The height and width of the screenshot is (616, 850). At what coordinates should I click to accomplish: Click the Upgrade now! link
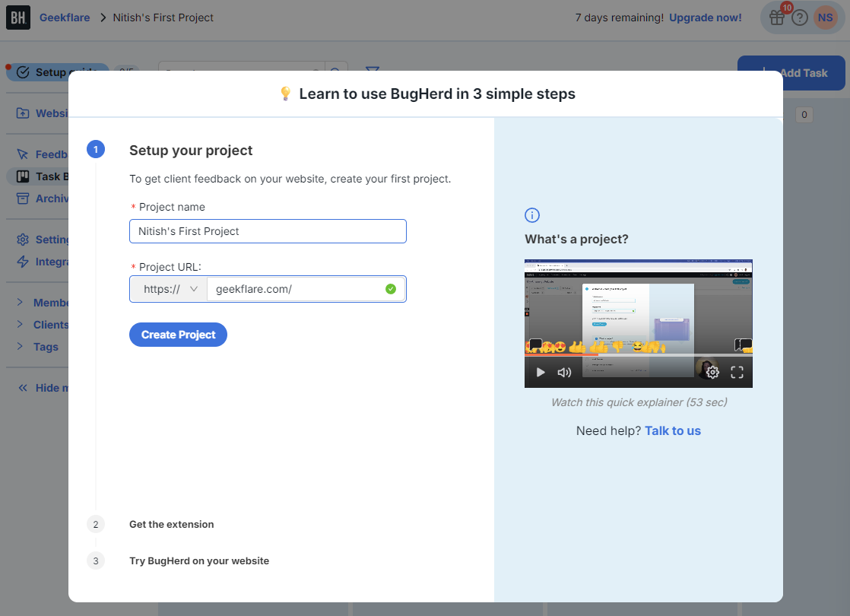pos(706,18)
